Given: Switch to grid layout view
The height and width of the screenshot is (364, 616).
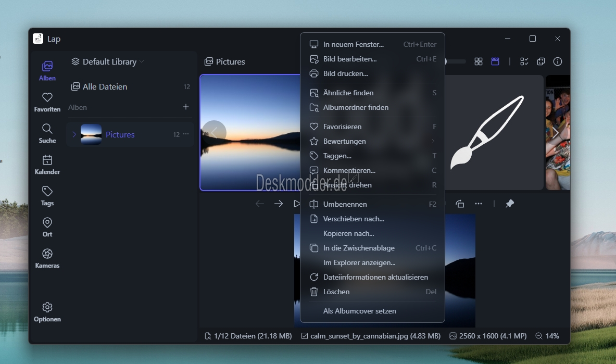Looking at the screenshot, I should pos(479,61).
